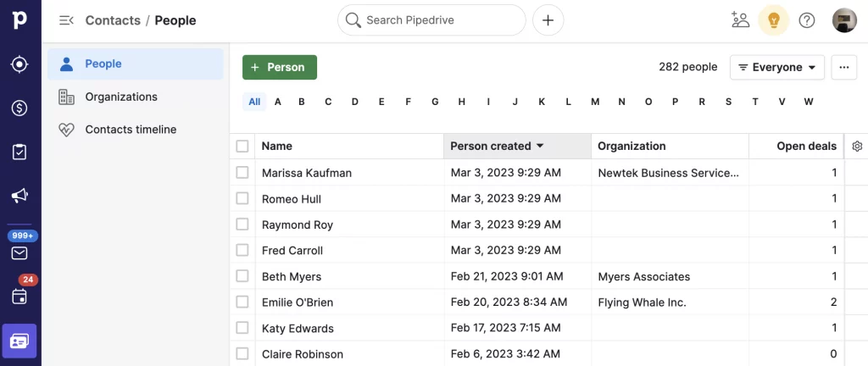868x366 pixels.
Task: Go to Organizations in the side menu
Action: click(121, 97)
